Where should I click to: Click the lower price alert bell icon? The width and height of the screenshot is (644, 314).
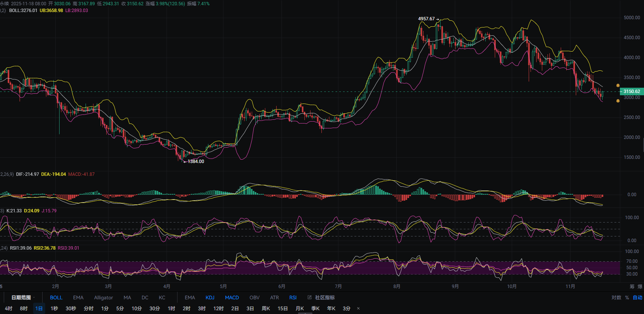(618, 101)
